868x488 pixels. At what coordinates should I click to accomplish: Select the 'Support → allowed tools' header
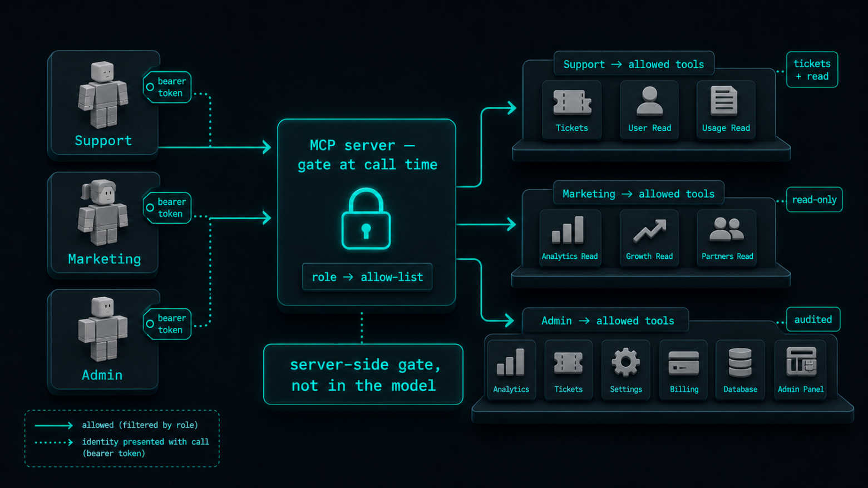pos(634,65)
